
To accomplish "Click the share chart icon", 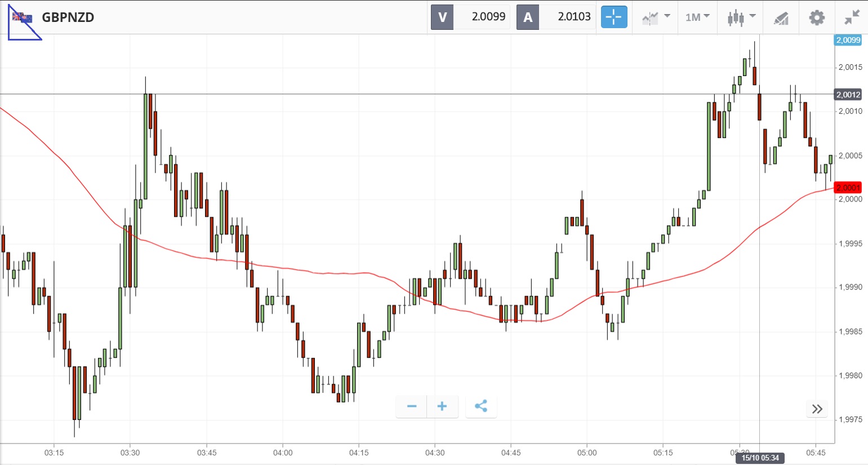I will [x=481, y=406].
